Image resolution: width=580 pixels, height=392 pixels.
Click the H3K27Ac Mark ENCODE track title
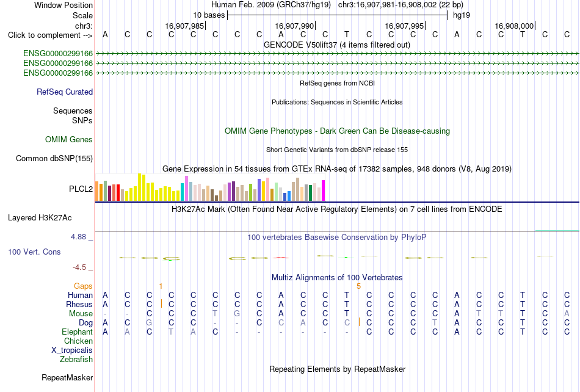pyautogui.click(x=336, y=209)
